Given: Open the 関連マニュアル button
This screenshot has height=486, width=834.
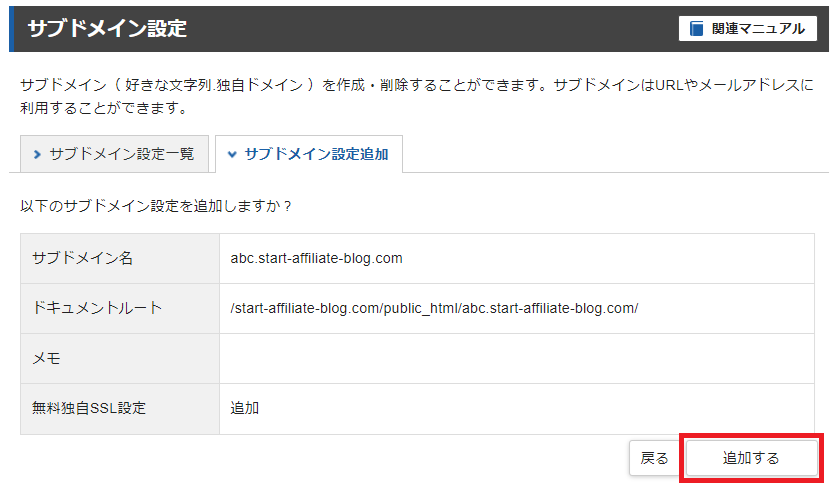Looking at the screenshot, I should click(747, 29).
